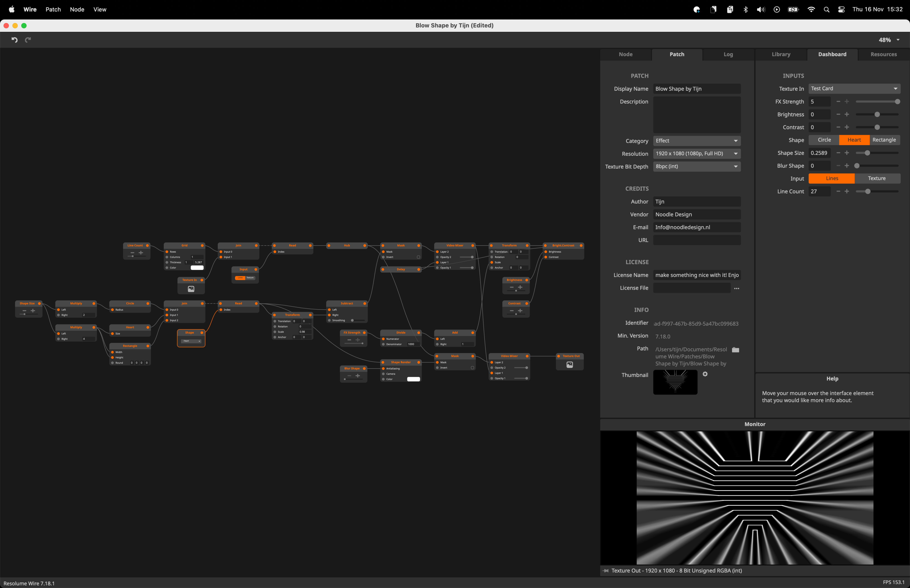This screenshot has width=910, height=588.
Task: Click the Path folder icon
Action: [x=736, y=350]
